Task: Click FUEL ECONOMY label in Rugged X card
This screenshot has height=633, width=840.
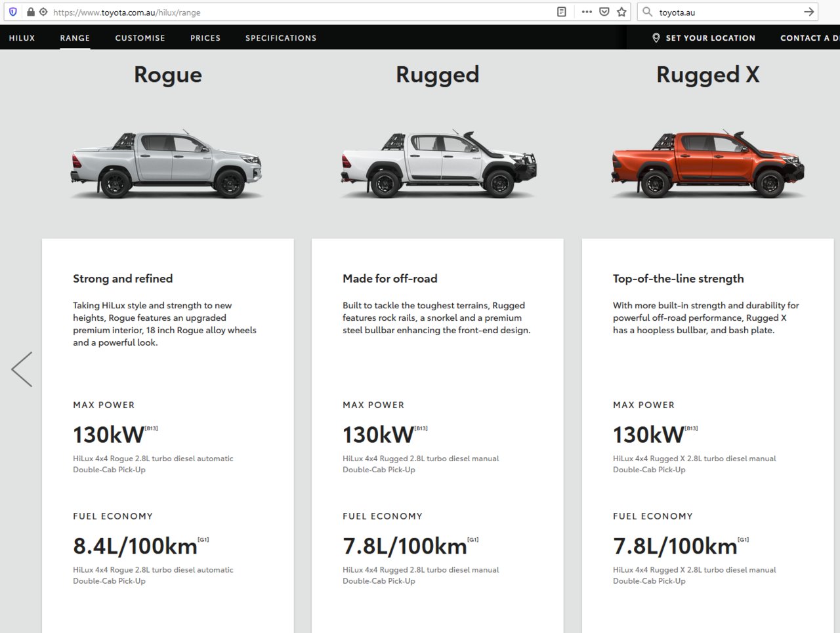Action: point(653,516)
